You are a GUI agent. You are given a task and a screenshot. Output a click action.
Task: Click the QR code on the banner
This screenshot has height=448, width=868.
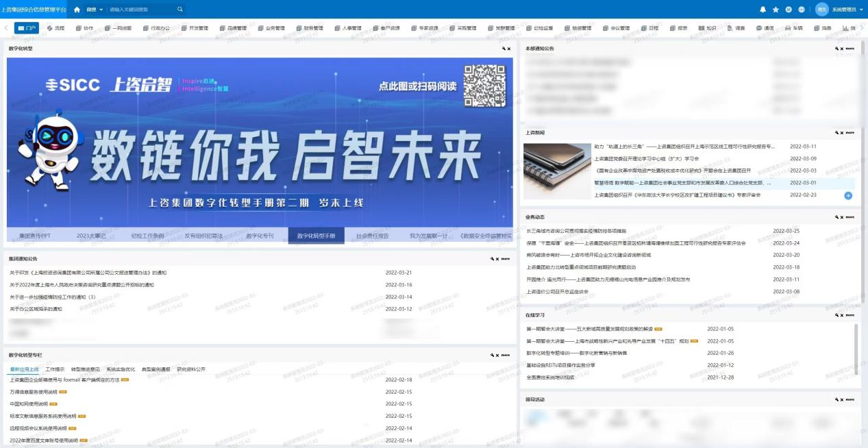484,86
